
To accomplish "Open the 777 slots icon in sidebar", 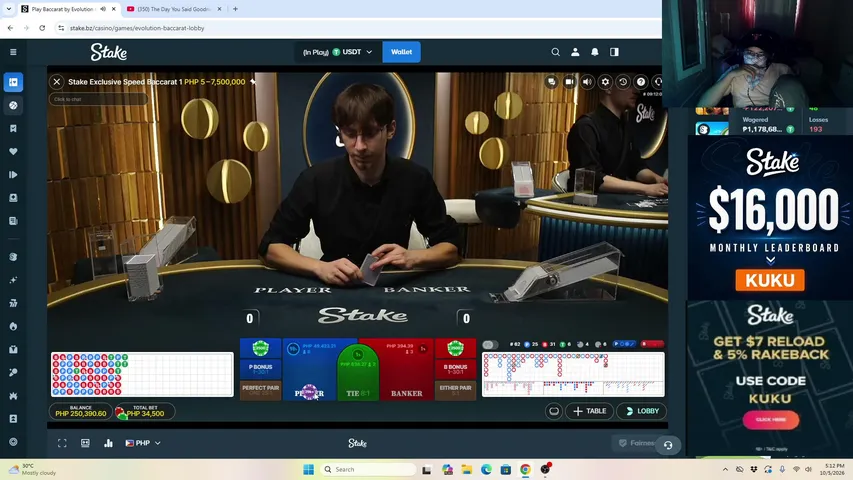I will pyautogui.click(x=13, y=303).
